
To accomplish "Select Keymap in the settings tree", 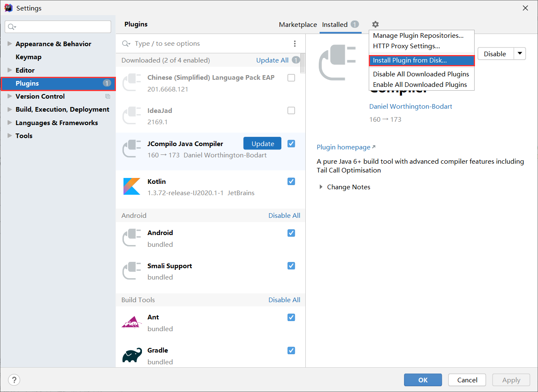I will [x=29, y=57].
